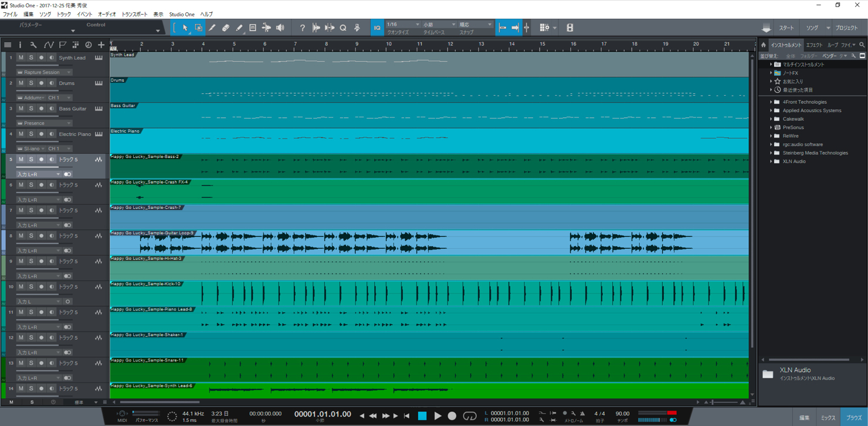Show automation curve icon above tracks
Viewport: 868px width, 426px height.
[48, 45]
